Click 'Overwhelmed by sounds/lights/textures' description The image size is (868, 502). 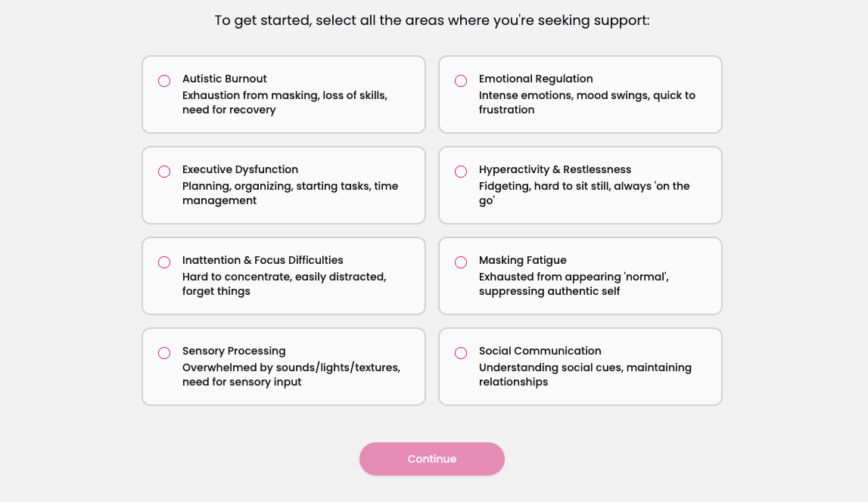pos(291,374)
